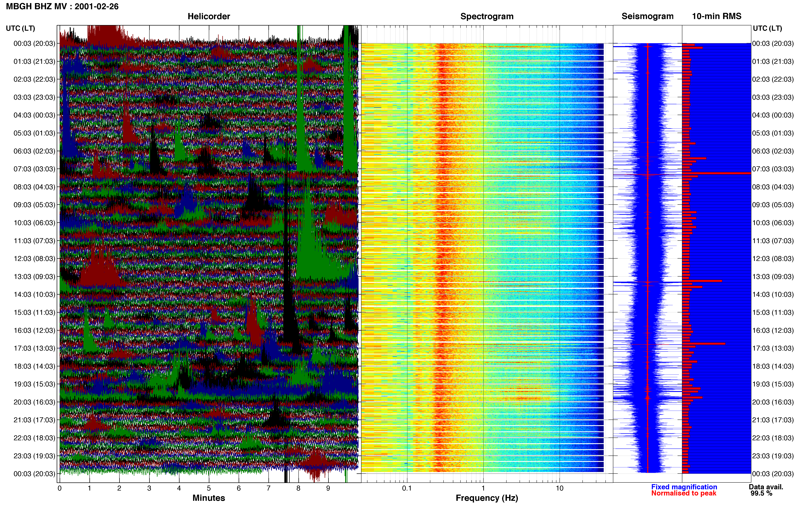Click left time label '23:03 (19:03)'
The height and width of the screenshot is (508, 812).
(34, 456)
